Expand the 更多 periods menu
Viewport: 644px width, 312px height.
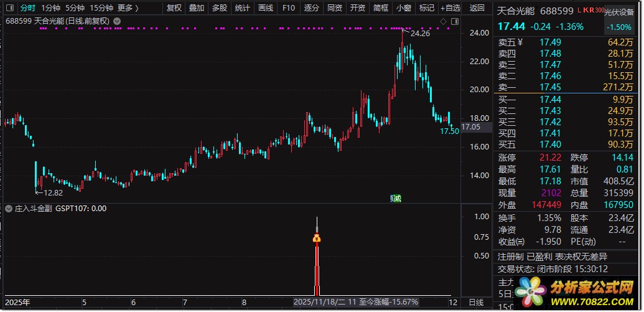[x=128, y=8]
